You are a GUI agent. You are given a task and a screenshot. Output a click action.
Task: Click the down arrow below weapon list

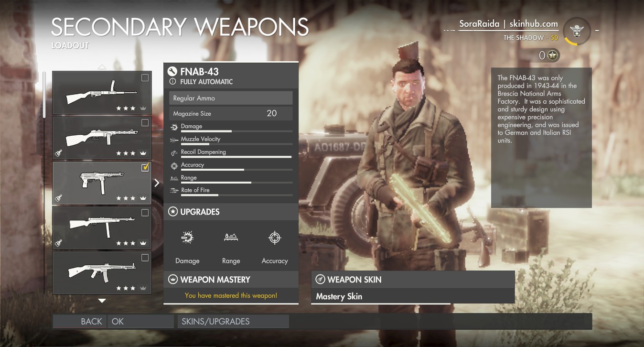click(x=102, y=301)
